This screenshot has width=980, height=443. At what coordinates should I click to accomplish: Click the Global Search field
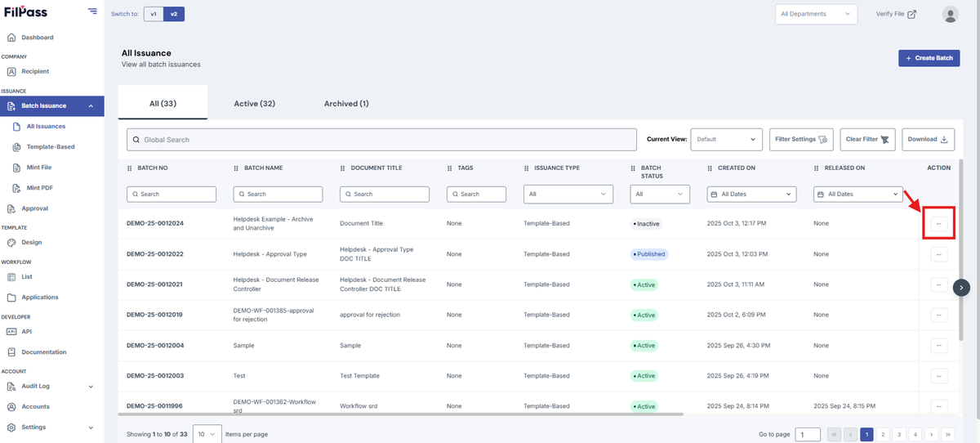[381, 140]
